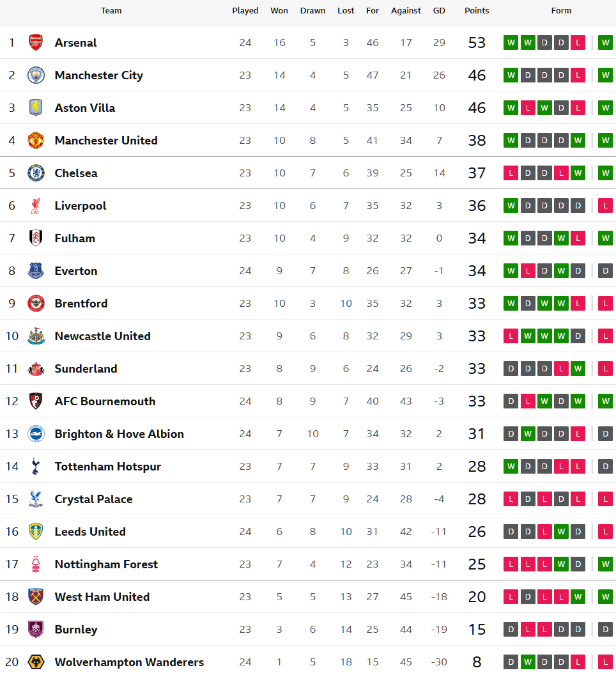Select the Brighton & Hove Albion link
Viewport: 616px width, 675px height.
[119, 434]
